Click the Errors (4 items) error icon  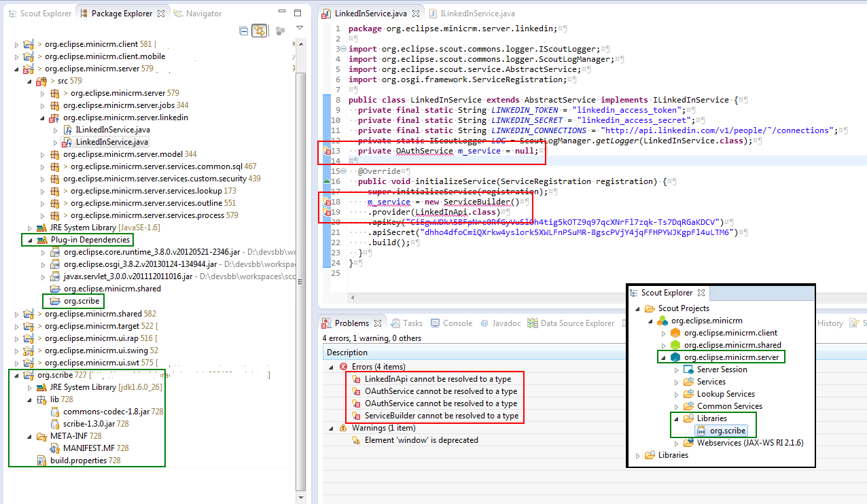coord(343,367)
